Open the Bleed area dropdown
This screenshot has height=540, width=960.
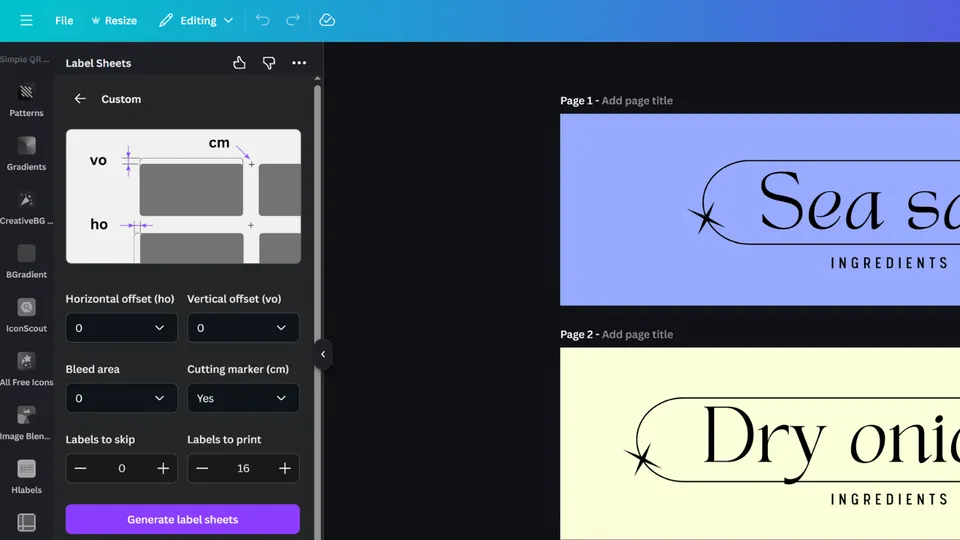coord(121,398)
